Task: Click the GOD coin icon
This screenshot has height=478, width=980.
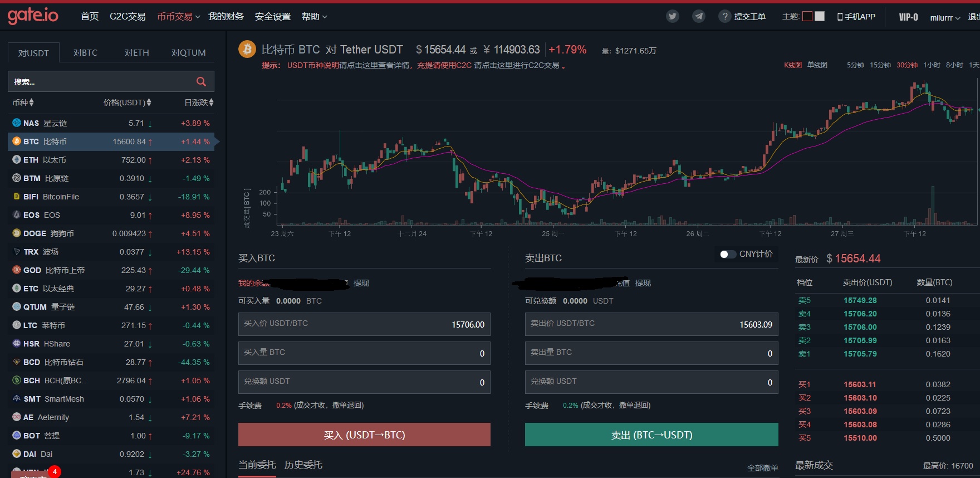Action: 17,270
